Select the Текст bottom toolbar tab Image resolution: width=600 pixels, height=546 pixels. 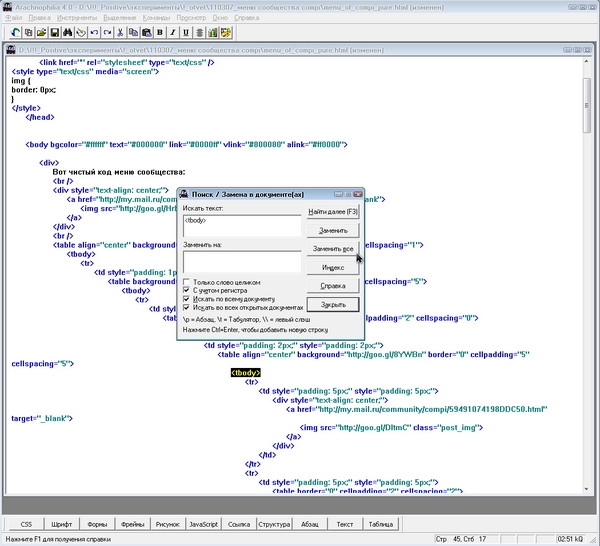click(345, 524)
